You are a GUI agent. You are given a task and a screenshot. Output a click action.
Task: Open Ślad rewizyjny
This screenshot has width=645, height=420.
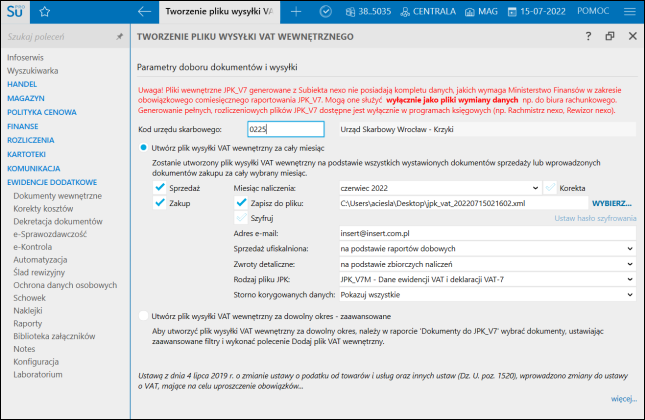(x=39, y=272)
